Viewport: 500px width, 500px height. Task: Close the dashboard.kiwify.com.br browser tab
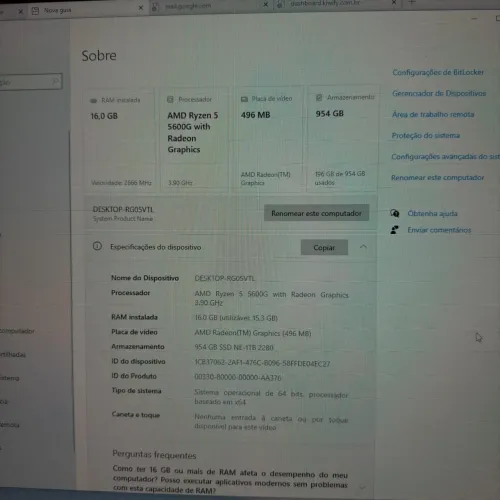pyautogui.click(x=394, y=2)
